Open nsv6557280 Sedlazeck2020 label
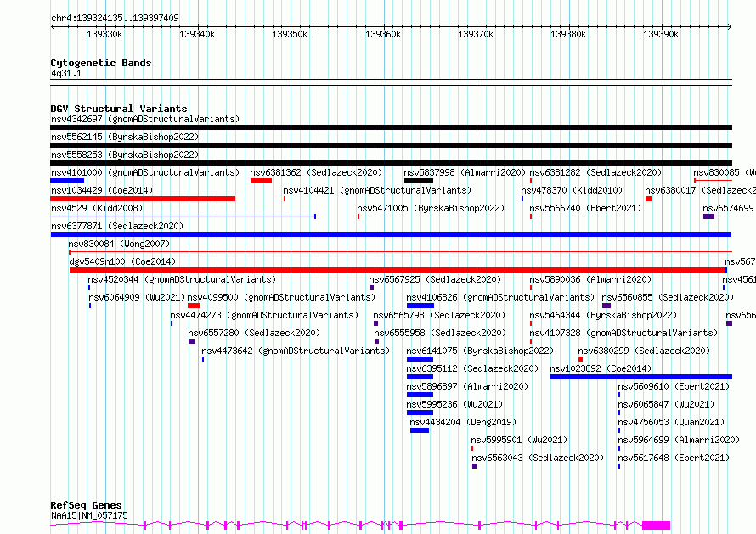Viewport: 756px width, 534px height. pyautogui.click(x=254, y=333)
